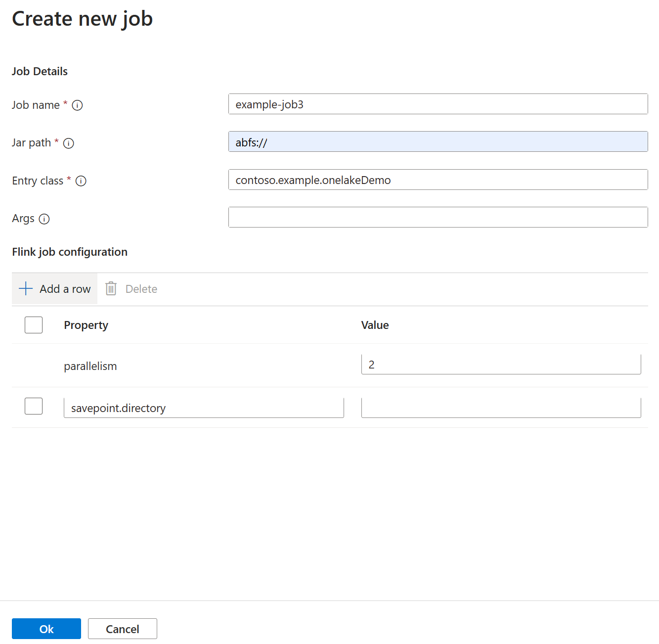Click the empty Args input field

(438, 218)
